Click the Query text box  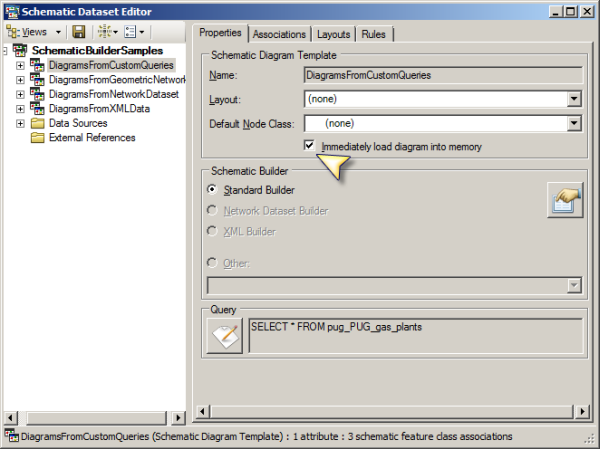(416, 336)
